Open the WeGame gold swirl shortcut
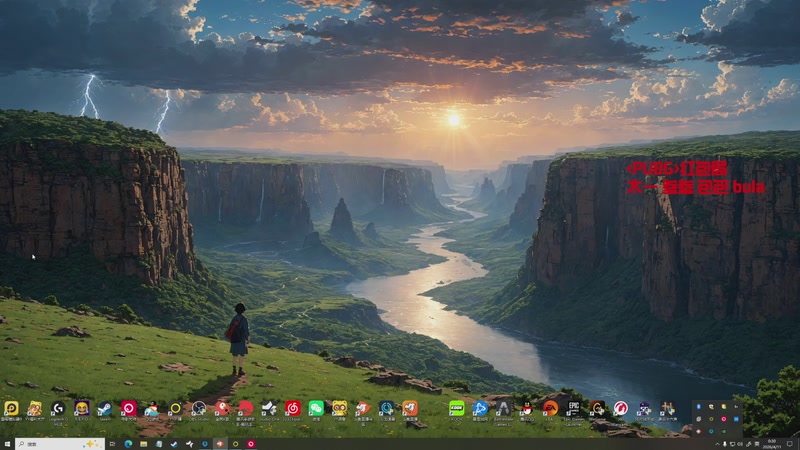This screenshot has width=800, height=450. click(x=597, y=408)
